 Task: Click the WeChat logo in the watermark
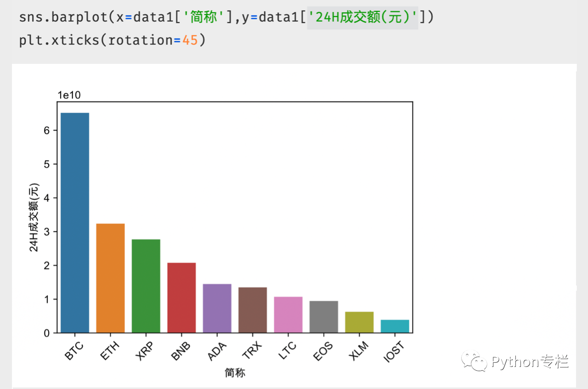coord(474,361)
